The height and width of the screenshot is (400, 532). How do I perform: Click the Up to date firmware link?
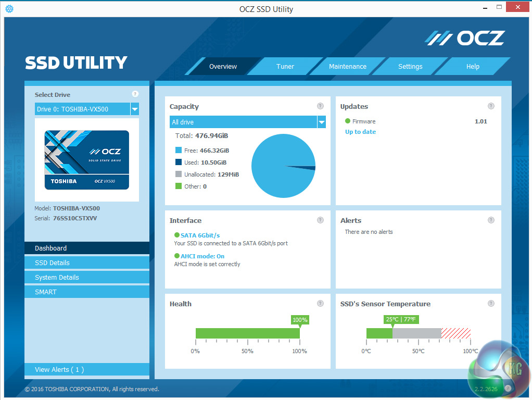tap(360, 132)
